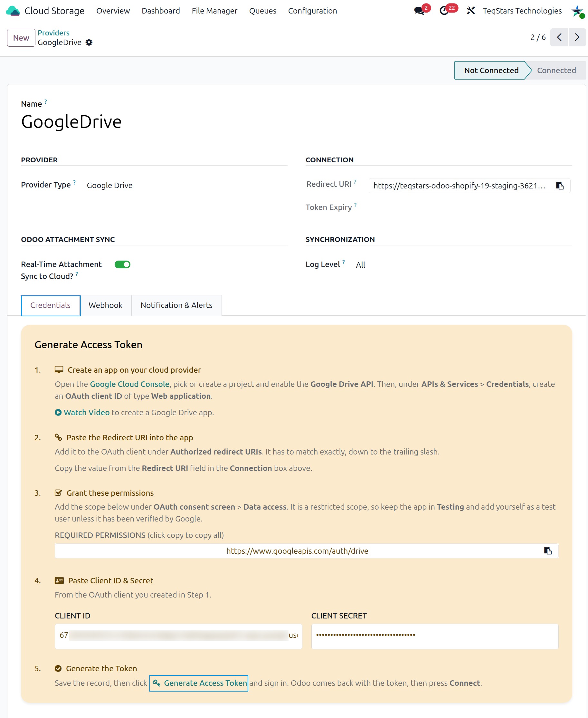The width and height of the screenshot is (588, 718).
Task: Click the googleapis.com/auth/drive permission text
Action: coord(298,551)
